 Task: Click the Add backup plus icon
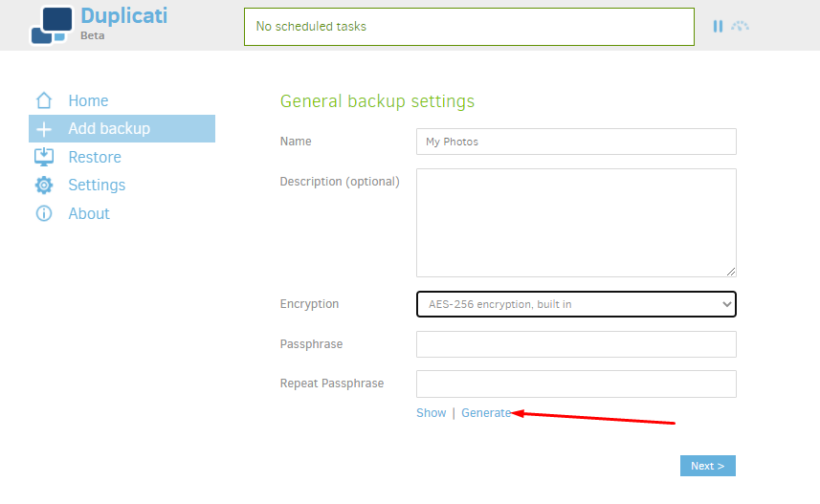(44, 129)
